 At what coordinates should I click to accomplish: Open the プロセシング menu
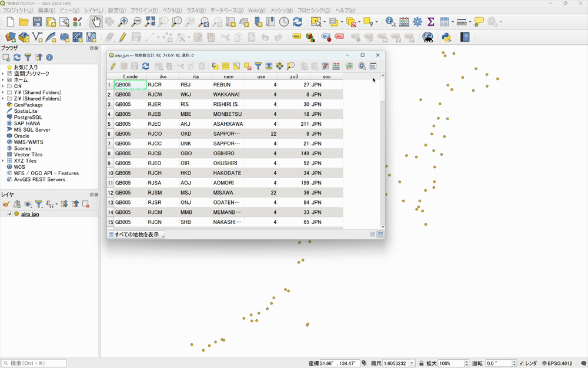[x=314, y=10]
